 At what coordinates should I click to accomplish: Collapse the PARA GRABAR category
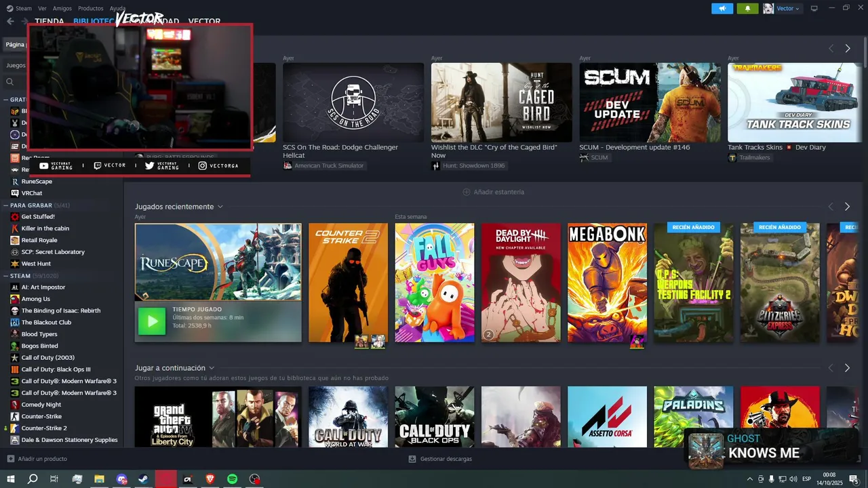pyautogui.click(x=5, y=205)
